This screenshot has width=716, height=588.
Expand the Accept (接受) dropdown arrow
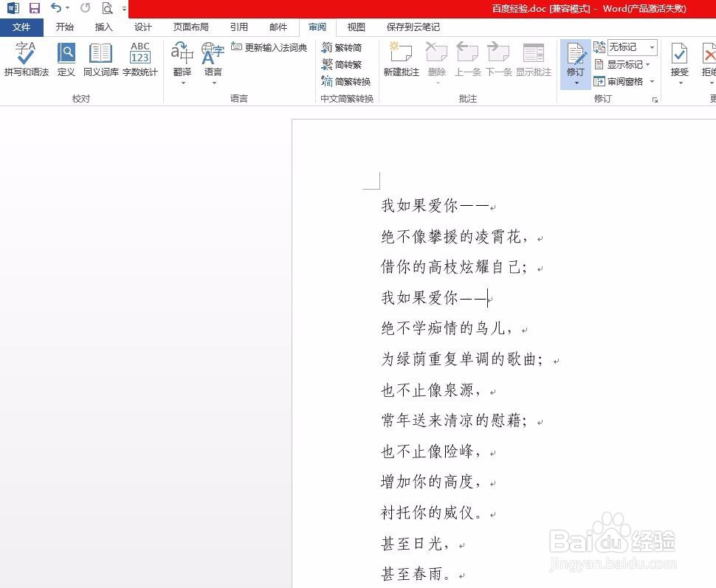click(681, 83)
